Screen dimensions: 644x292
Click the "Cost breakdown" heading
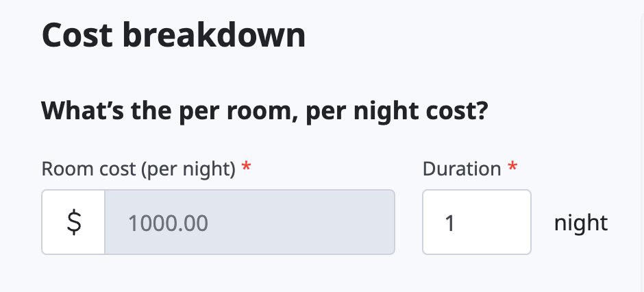coord(174,36)
